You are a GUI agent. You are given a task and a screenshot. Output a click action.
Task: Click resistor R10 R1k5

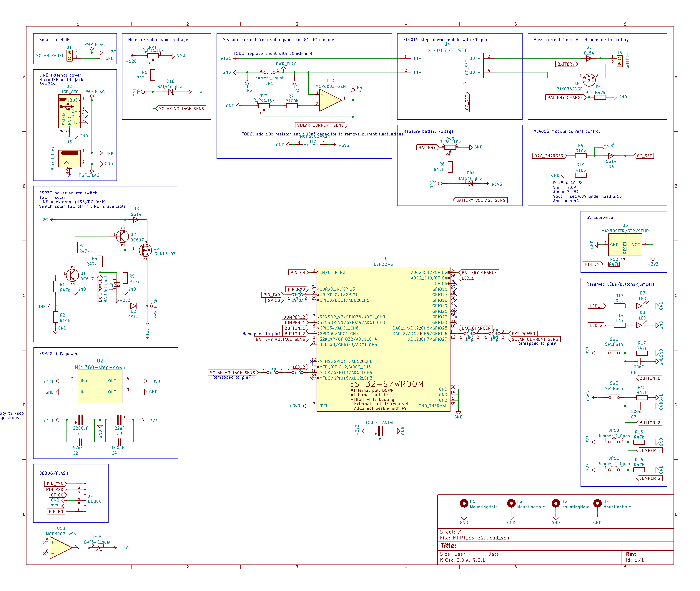pyautogui.click(x=580, y=175)
